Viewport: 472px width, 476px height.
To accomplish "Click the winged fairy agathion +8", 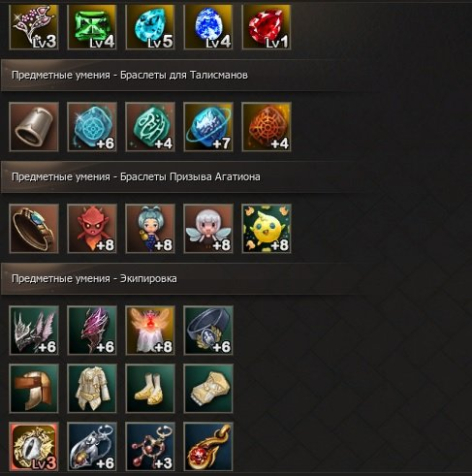I will pos(208,229).
